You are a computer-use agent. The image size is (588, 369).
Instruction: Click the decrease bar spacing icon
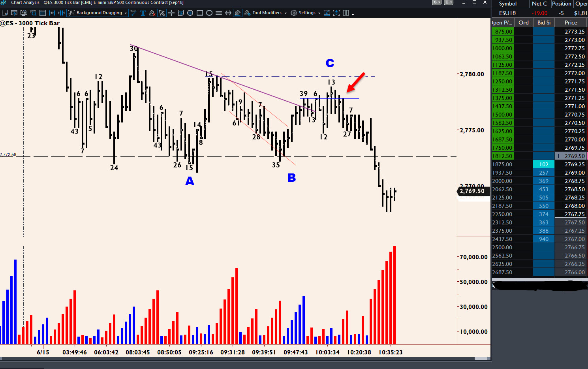tap(61, 13)
